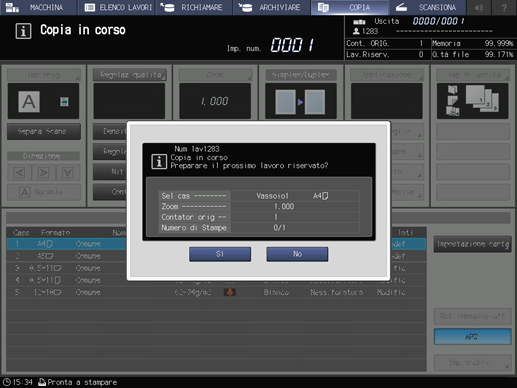Toggle Rot. immagine off
Screen dimensions: 517x388
(472, 316)
